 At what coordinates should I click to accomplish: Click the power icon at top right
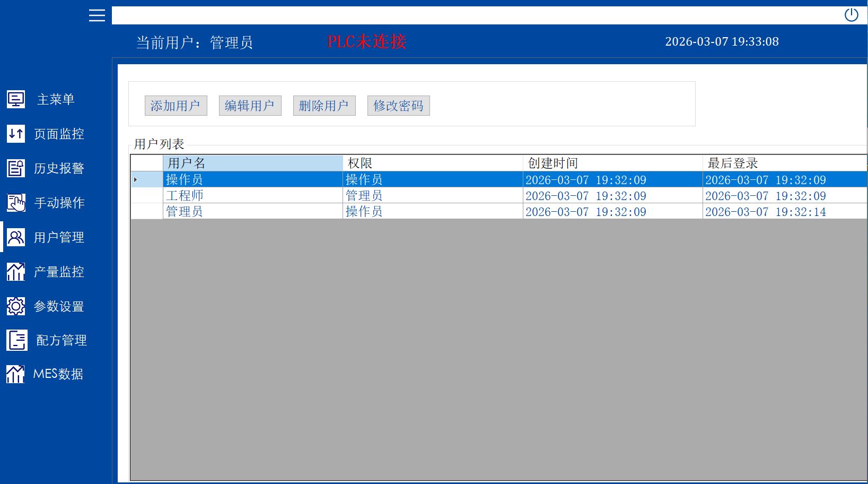coord(851,15)
